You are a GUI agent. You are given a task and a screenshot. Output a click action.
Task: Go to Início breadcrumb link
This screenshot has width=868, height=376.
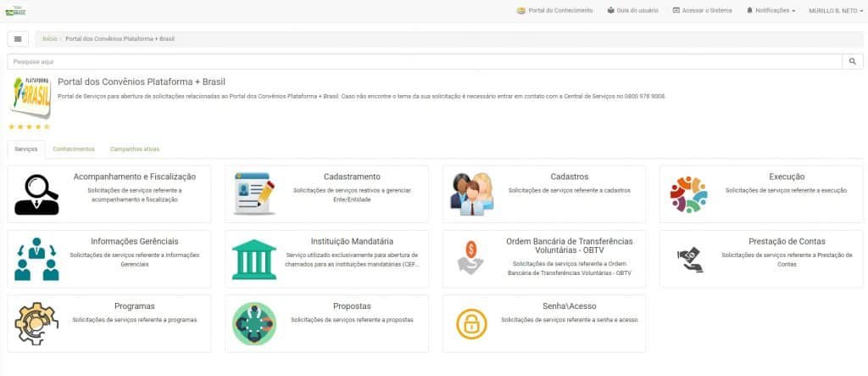[x=50, y=39]
